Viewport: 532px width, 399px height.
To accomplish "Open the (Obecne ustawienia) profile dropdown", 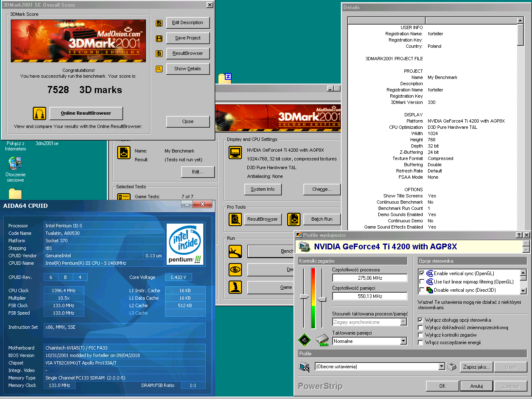I will click(442, 367).
